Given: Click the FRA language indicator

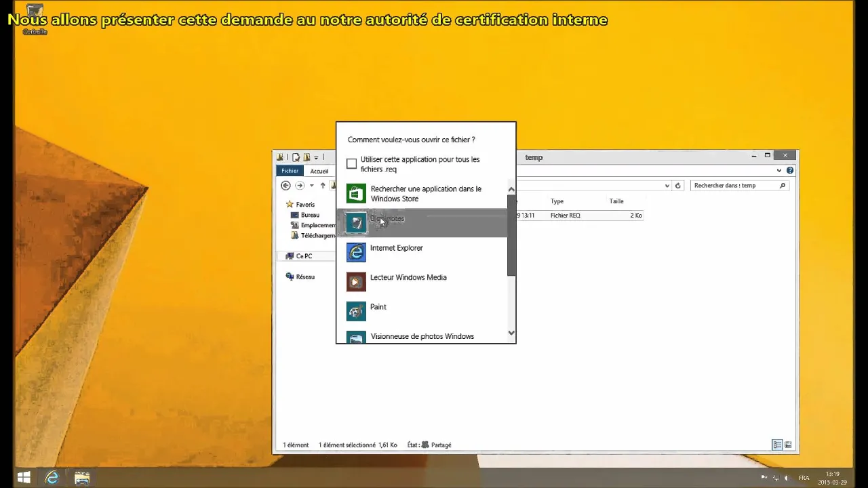Looking at the screenshot, I should click(x=804, y=478).
